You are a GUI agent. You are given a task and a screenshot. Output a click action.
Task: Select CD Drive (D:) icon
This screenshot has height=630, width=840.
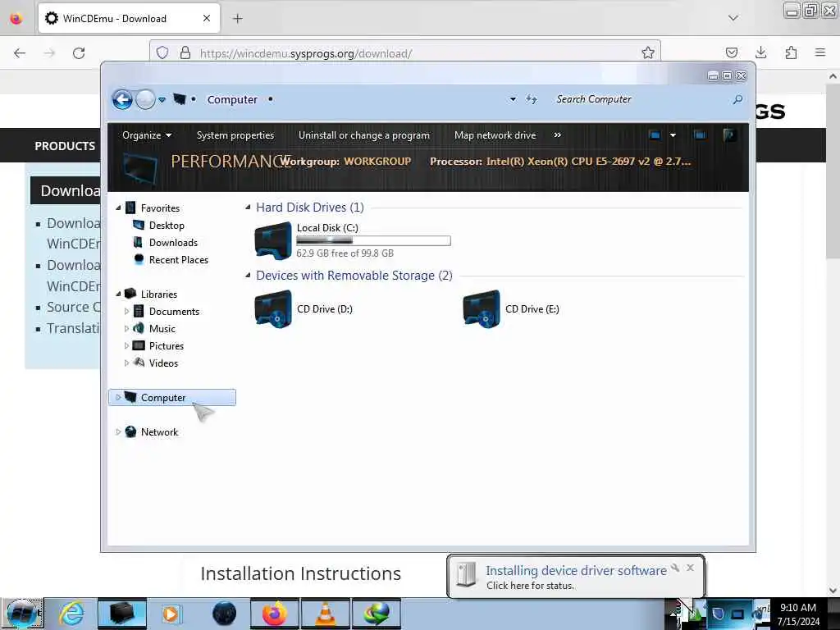[272, 308]
